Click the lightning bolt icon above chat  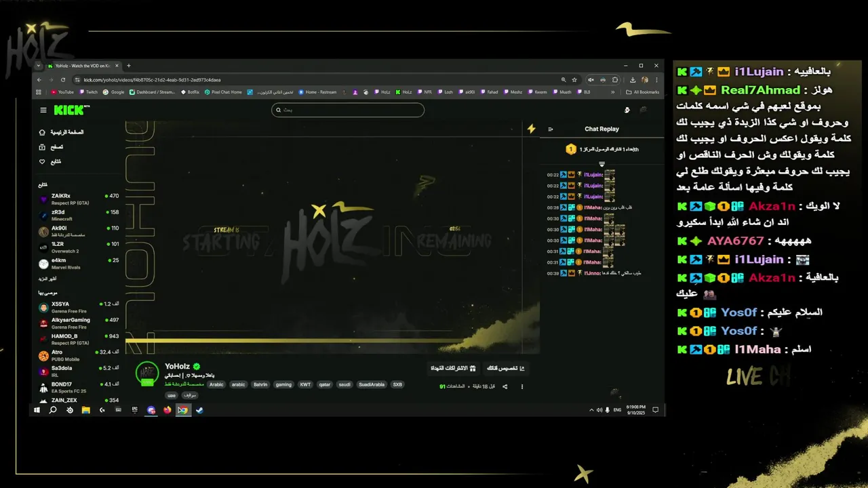532,129
